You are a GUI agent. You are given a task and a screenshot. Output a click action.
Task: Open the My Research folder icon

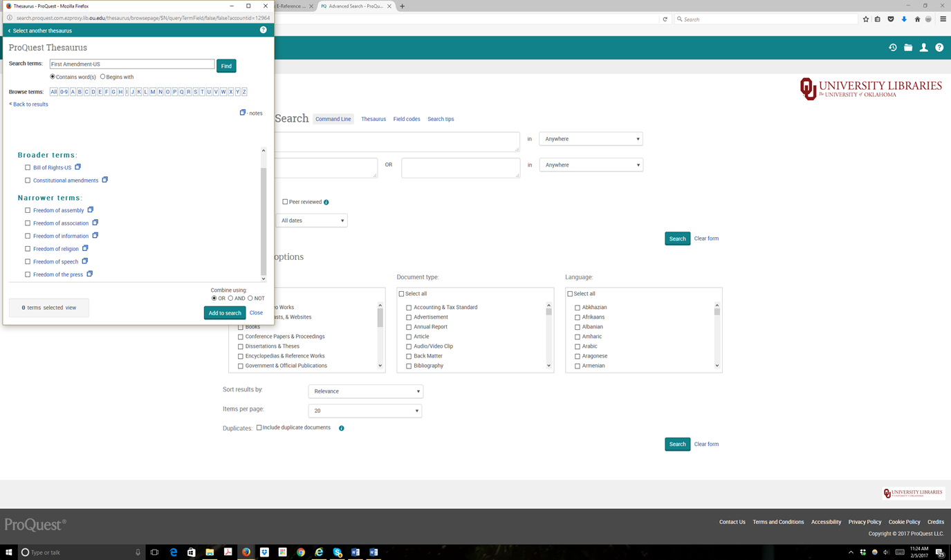tap(908, 48)
